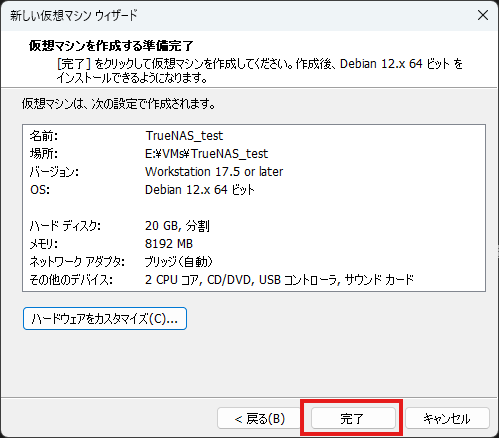This screenshot has width=499, height=438.
Task: Click the ネットワーク アダプタ: label
Action: tap(77, 262)
